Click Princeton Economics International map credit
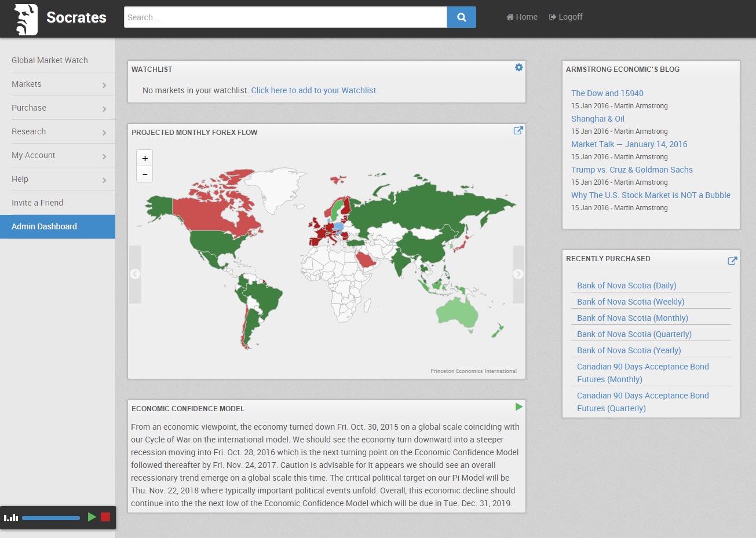The image size is (756, 538). pos(474,371)
